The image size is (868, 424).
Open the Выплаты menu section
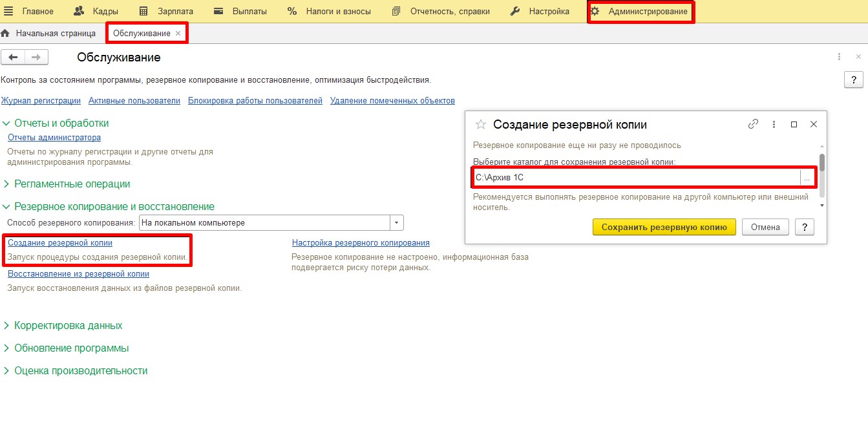240,11
